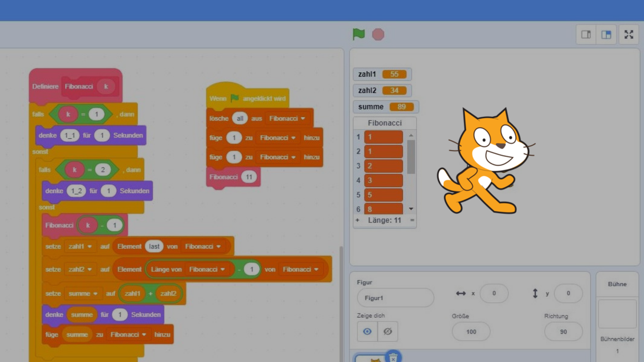Switch to large stage layout
Screen dimensions: 644x362
[x=606, y=35]
